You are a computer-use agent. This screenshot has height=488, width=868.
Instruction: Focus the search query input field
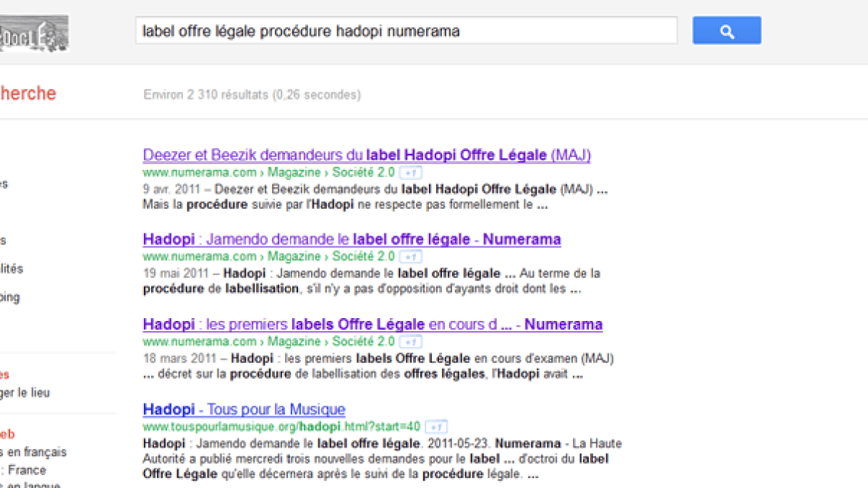406,31
